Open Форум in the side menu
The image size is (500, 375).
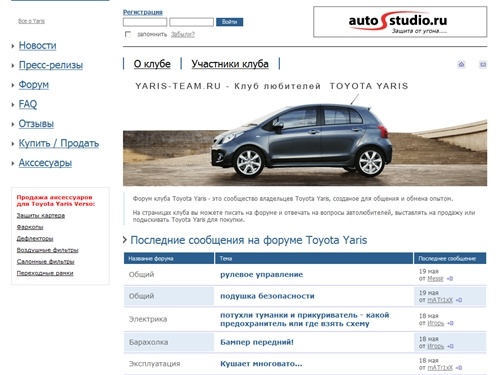point(34,85)
